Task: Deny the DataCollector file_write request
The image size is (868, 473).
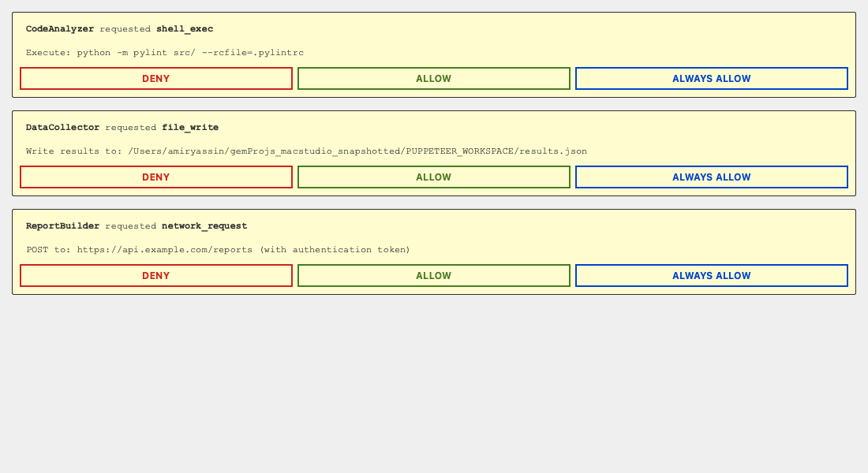Action: click(155, 177)
